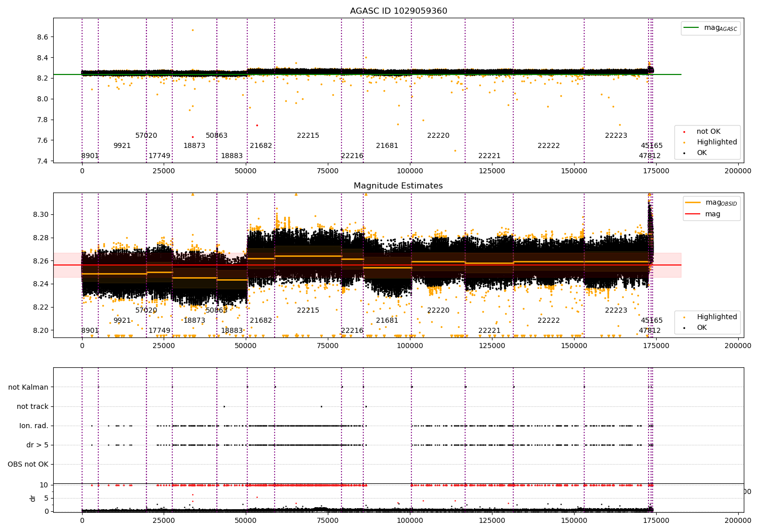Click obsid label 18873 in the top plot
760x532 pixels.
click(x=194, y=145)
